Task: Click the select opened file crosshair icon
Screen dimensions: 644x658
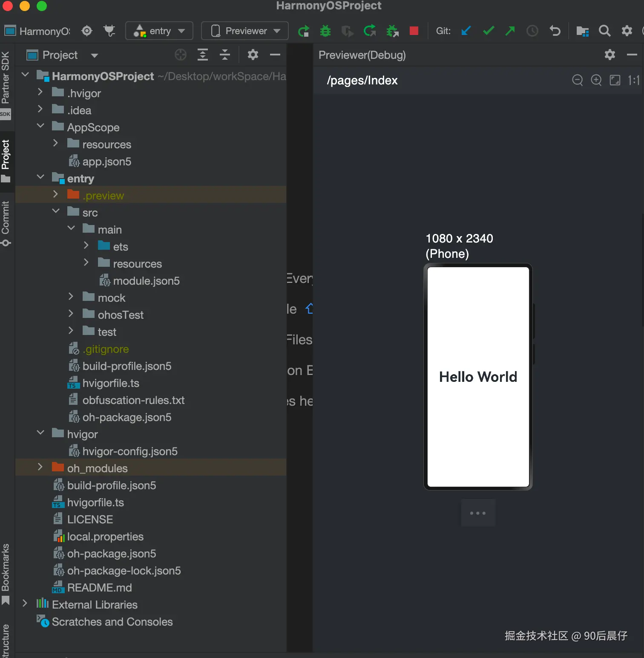Action: click(181, 55)
